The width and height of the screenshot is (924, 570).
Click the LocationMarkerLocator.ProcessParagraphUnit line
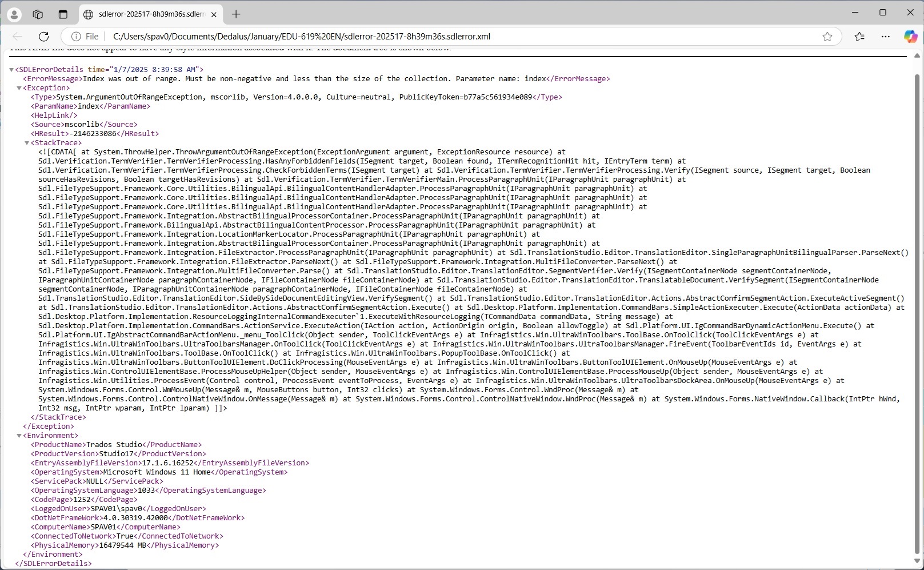289,234
